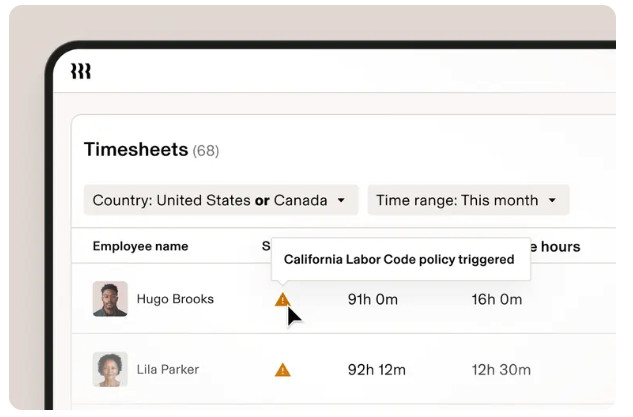Expand the Country filter dropdown arrow

(341, 200)
